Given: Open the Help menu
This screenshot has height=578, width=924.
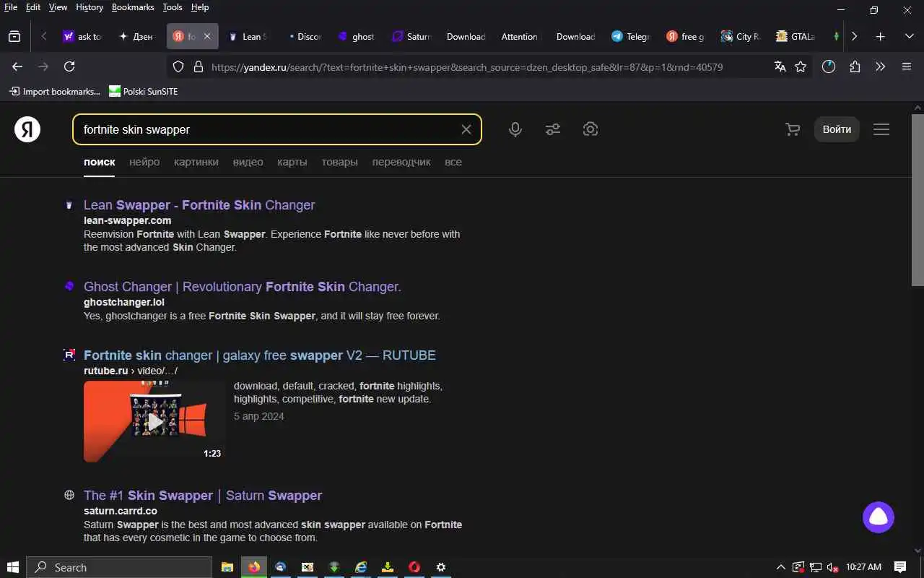Looking at the screenshot, I should pyautogui.click(x=200, y=7).
